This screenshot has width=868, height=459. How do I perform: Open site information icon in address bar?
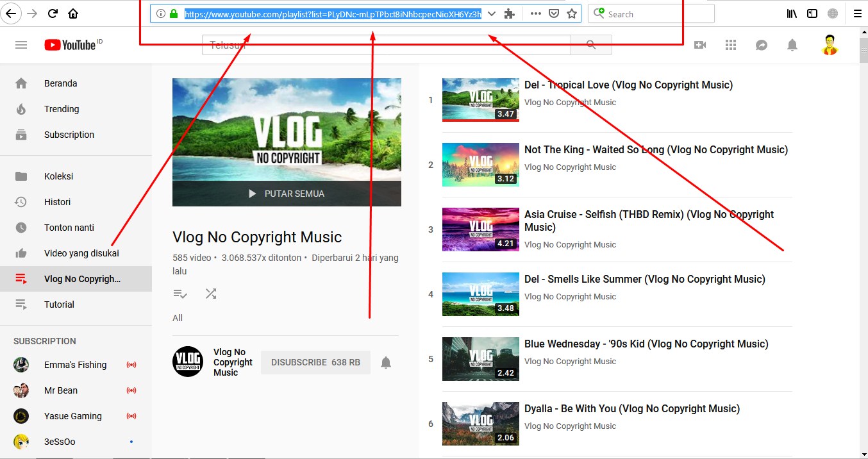pyautogui.click(x=160, y=13)
